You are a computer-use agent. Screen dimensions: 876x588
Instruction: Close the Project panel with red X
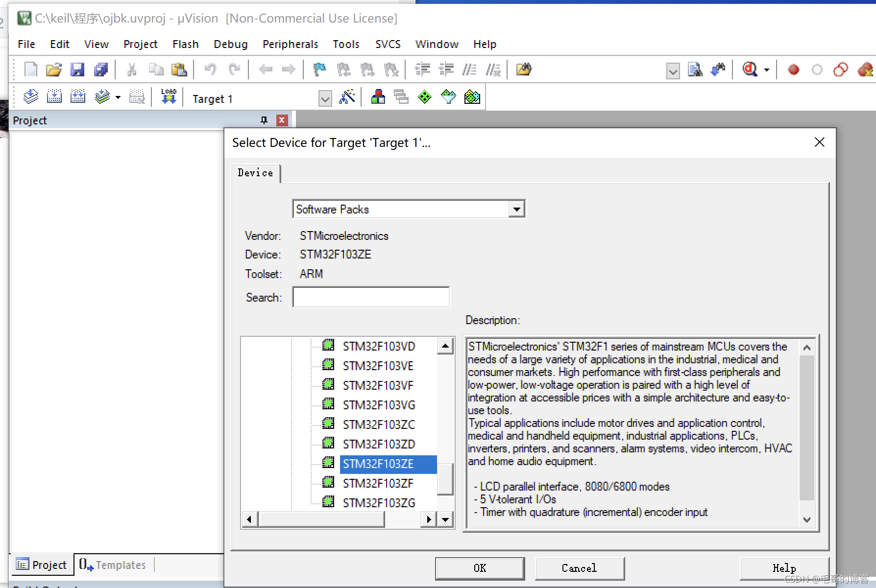pyautogui.click(x=282, y=120)
